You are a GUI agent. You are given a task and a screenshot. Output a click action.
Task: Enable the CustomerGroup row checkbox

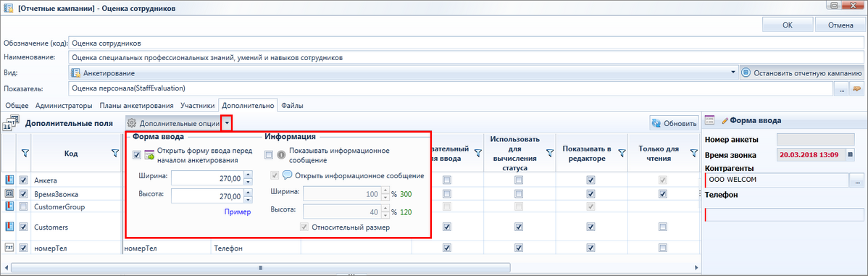pyautogui.click(x=23, y=206)
